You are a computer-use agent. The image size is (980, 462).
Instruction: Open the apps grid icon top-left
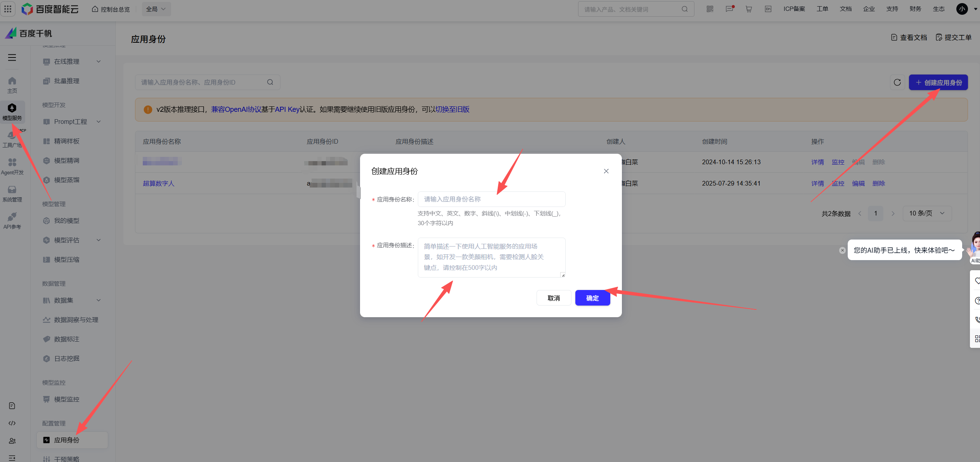[x=8, y=9]
